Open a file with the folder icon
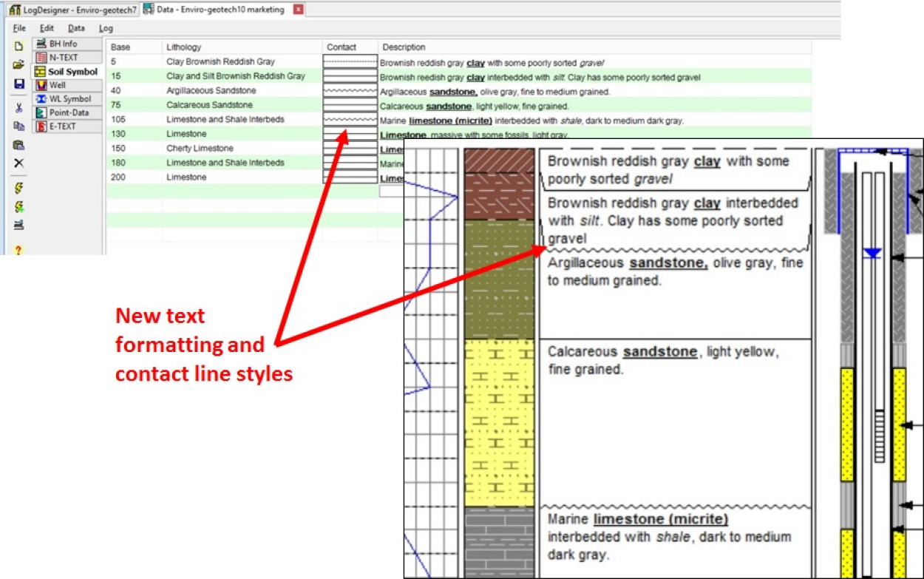This screenshot has width=924, height=579. pyautogui.click(x=19, y=65)
